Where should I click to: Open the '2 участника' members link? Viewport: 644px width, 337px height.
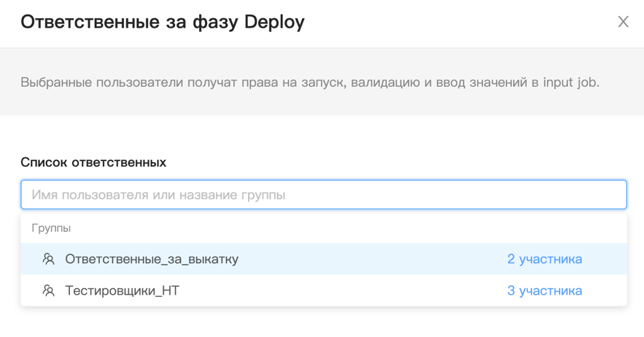click(544, 259)
